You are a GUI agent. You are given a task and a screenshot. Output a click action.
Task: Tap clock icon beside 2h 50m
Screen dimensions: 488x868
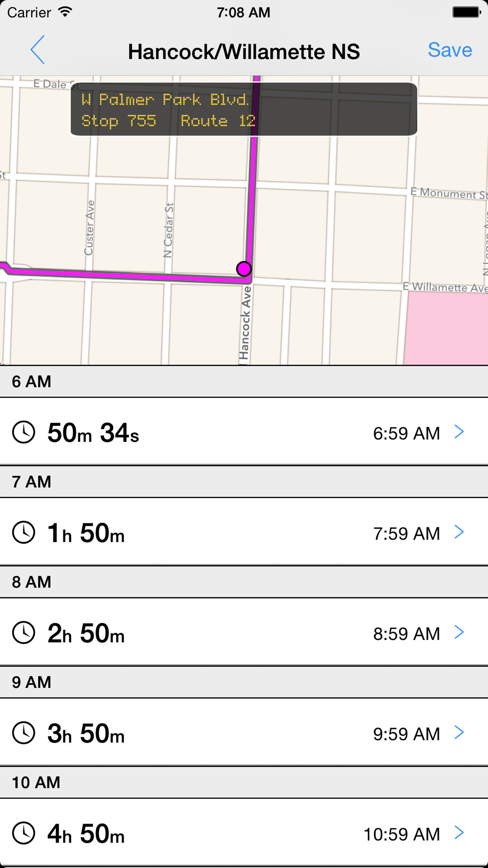pos(23,633)
